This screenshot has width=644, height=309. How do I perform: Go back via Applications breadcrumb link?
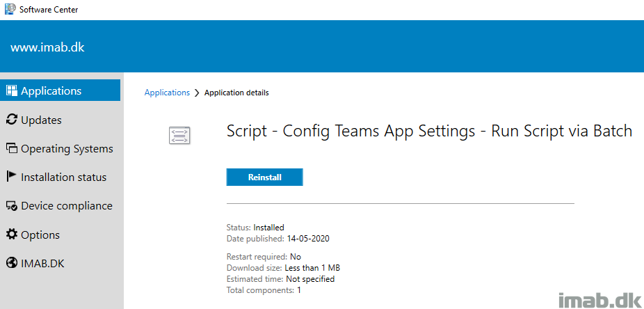click(x=167, y=93)
